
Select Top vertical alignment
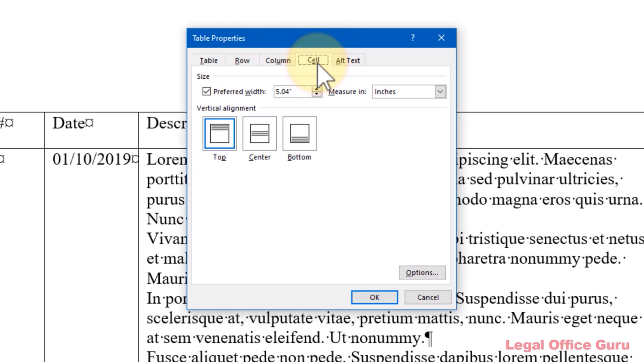point(219,133)
